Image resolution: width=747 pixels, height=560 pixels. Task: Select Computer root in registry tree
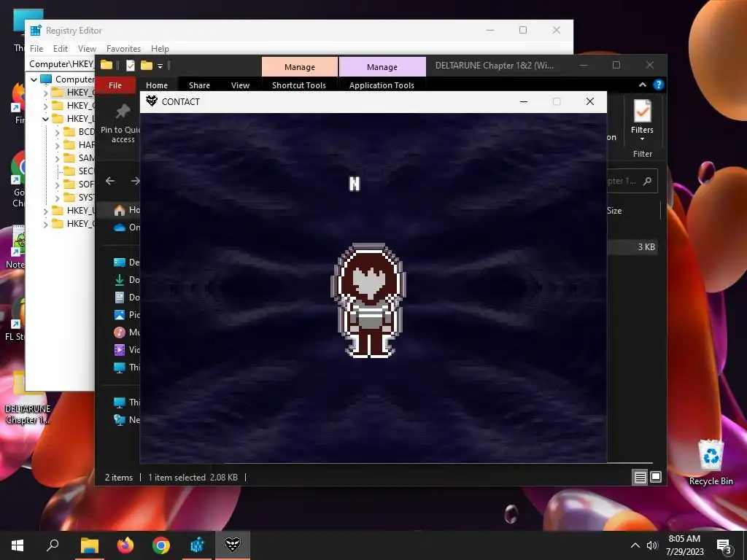(68, 79)
